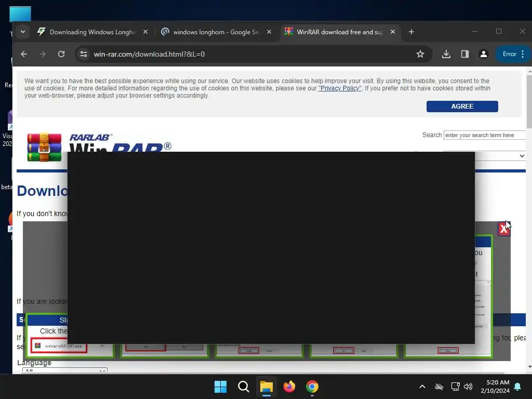Bookmark this page with the star icon
The height and width of the screenshot is (399, 532).
tap(420, 54)
